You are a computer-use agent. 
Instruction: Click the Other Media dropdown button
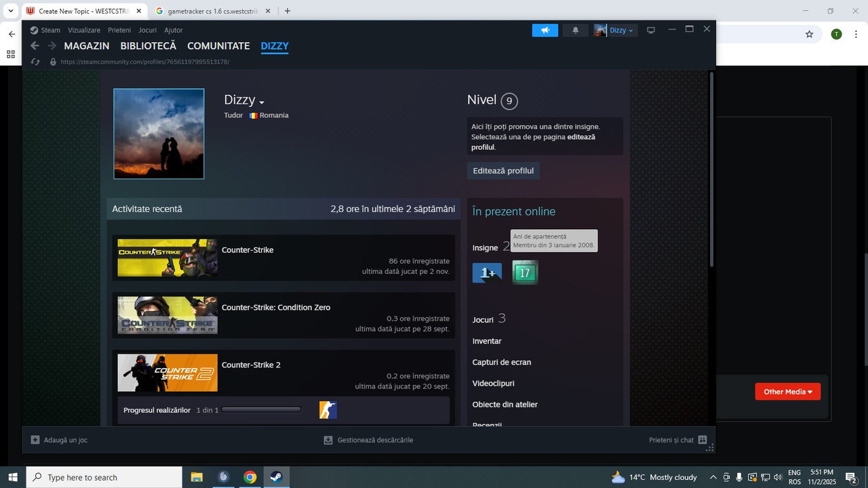(787, 392)
